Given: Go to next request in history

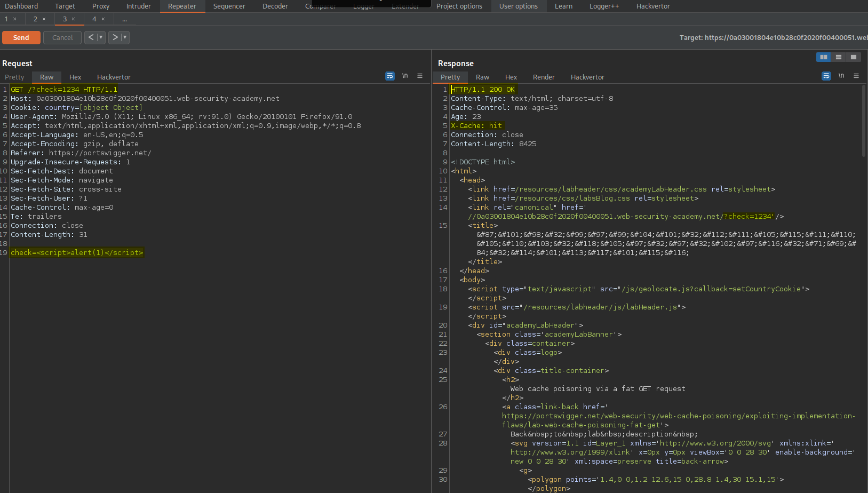Looking at the screenshot, I should click(x=115, y=37).
